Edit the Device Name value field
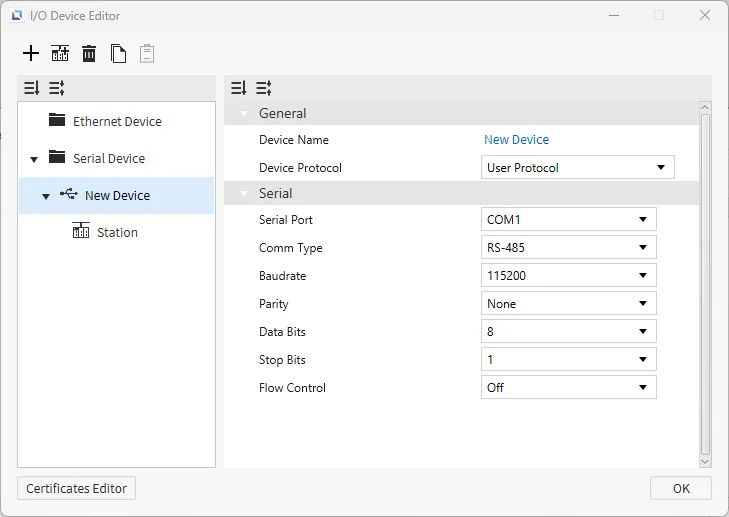 pos(517,140)
